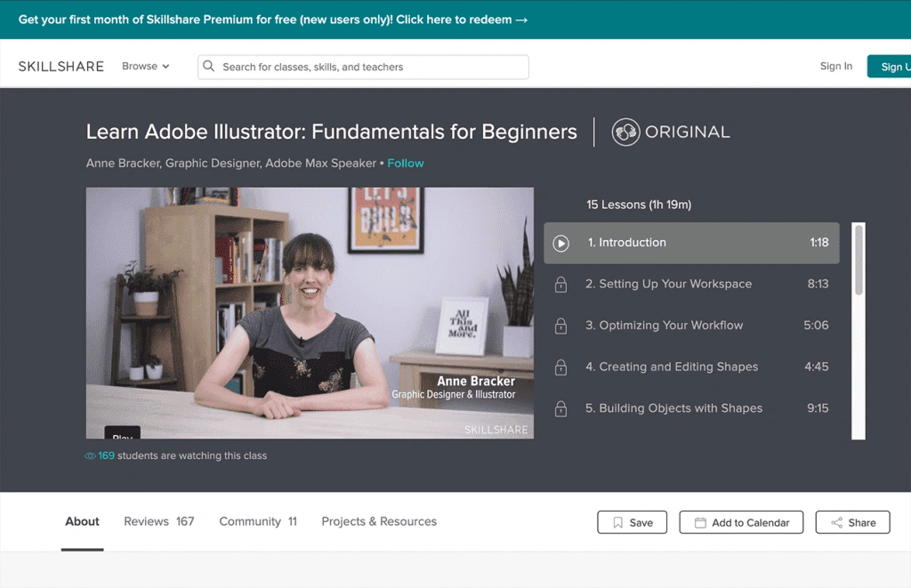This screenshot has width=911, height=588.
Task: Open the Community tab
Action: pyautogui.click(x=258, y=522)
